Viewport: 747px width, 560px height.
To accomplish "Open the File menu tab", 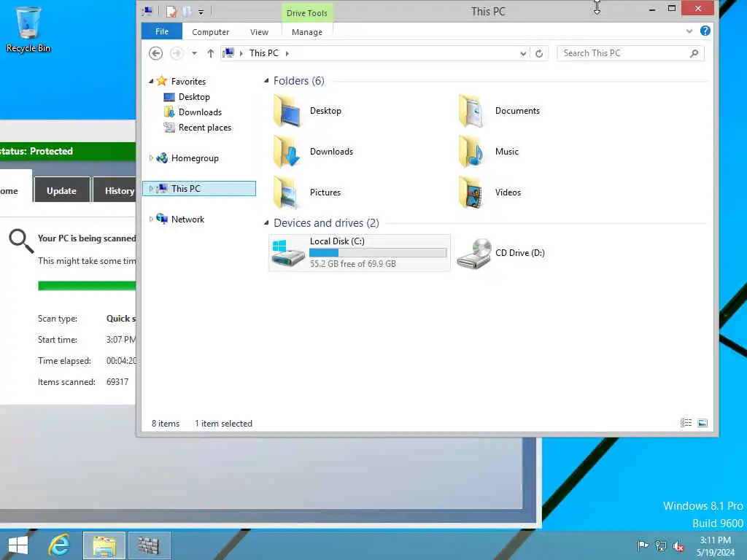I will pyautogui.click(x=162, y=31).
